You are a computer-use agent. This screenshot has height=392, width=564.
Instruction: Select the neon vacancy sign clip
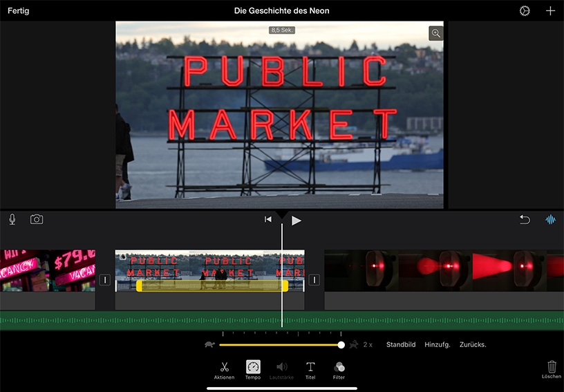click(48, 270)
